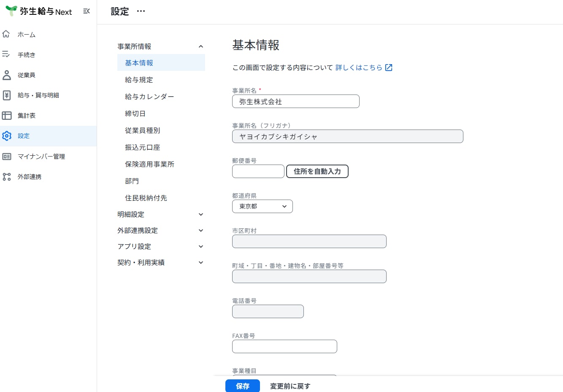Select 基本情報 in the settings tree
Screen dimensions: 563x392
click(161, 63)
